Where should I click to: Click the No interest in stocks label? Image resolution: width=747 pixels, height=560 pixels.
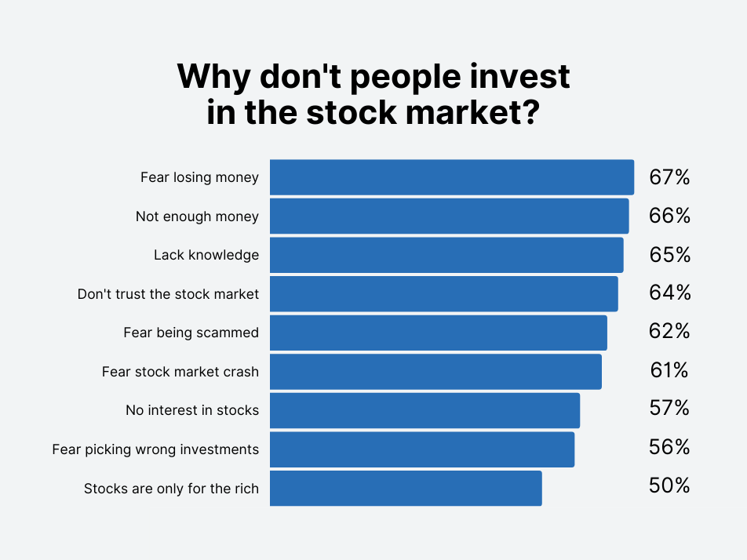pos(192,410)
